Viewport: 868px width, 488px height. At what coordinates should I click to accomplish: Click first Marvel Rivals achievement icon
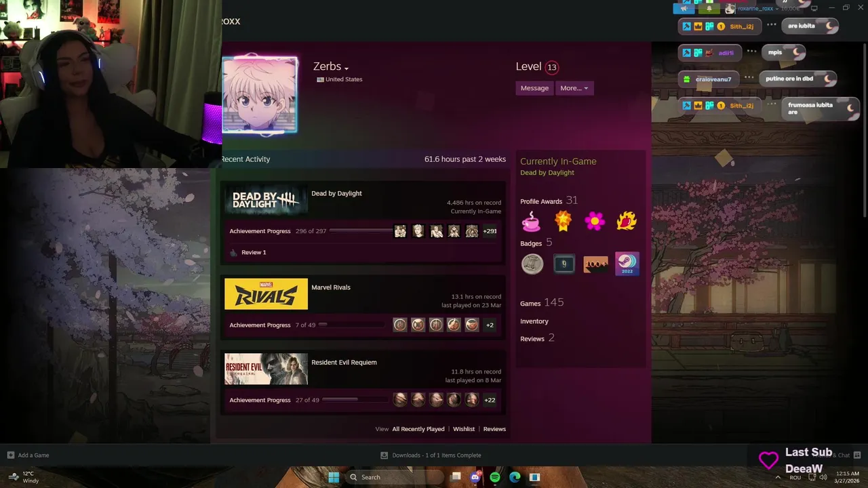400,325
